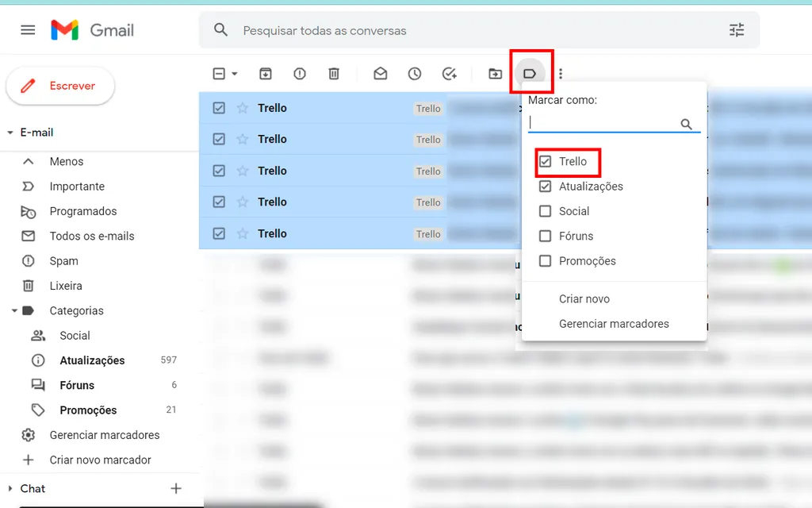This screenshot has width=812, height=508.
Task: Open the Move to folder icon
Action: click(x=495, y=74)
